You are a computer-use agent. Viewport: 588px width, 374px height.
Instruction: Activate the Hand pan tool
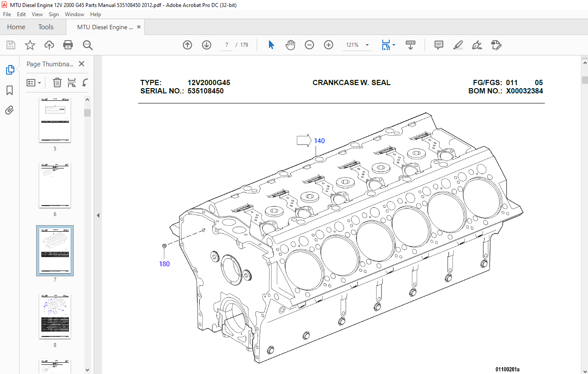(x=290, y=45)
